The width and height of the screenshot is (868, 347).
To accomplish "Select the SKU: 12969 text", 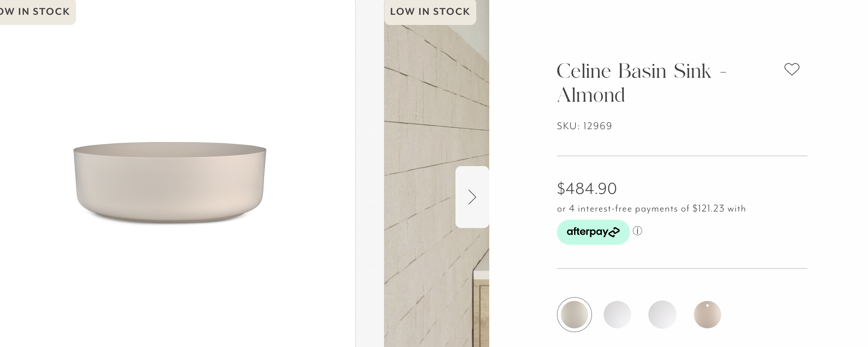I will (584, 126).
